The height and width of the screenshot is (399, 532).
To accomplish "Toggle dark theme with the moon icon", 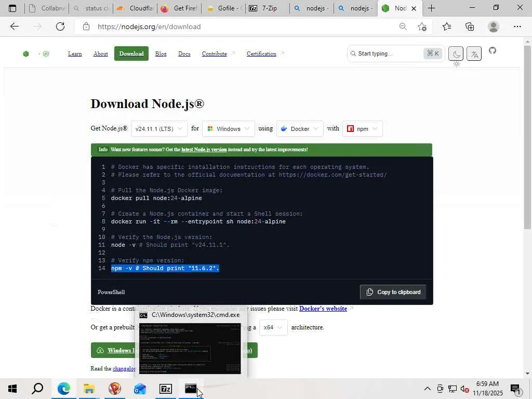I will coord(456,54).
